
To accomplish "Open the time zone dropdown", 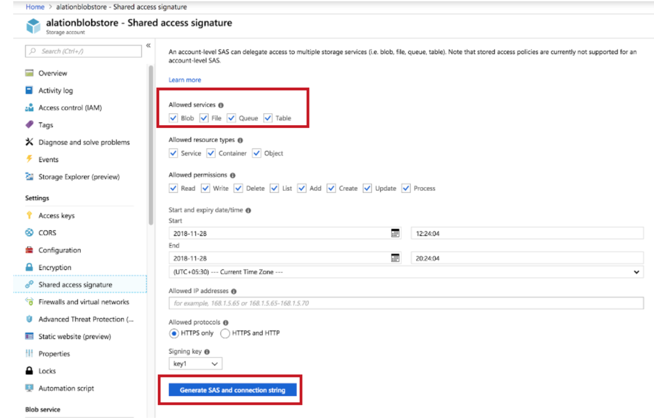I will (x=406, y=272).
